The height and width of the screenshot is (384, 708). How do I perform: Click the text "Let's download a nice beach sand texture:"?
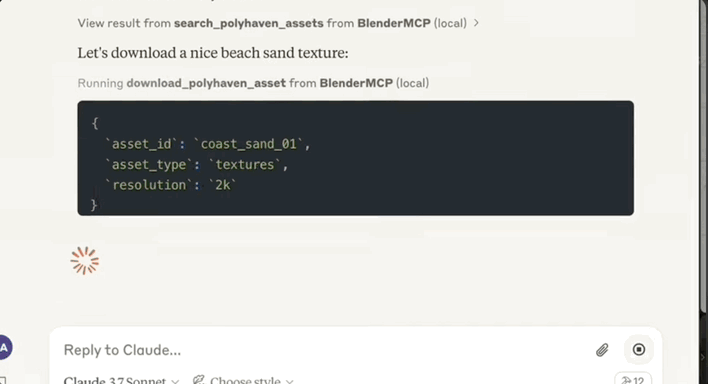pos(213,53)
